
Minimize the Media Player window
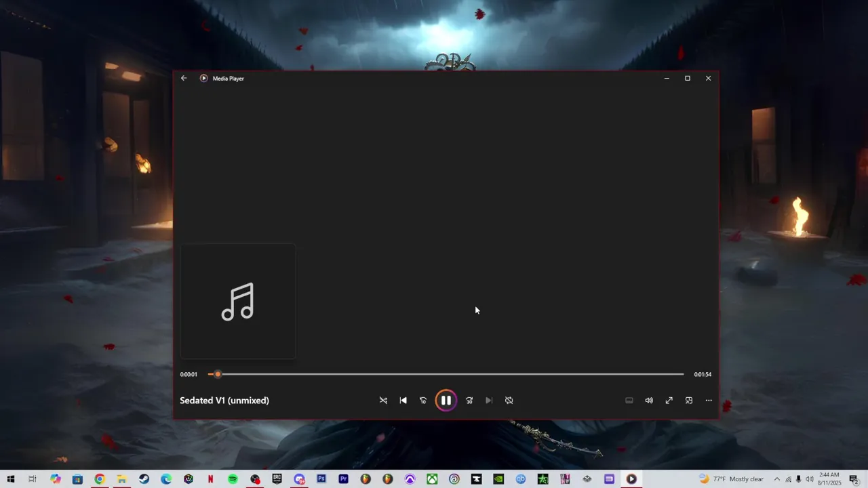click(x=667, y=78)
